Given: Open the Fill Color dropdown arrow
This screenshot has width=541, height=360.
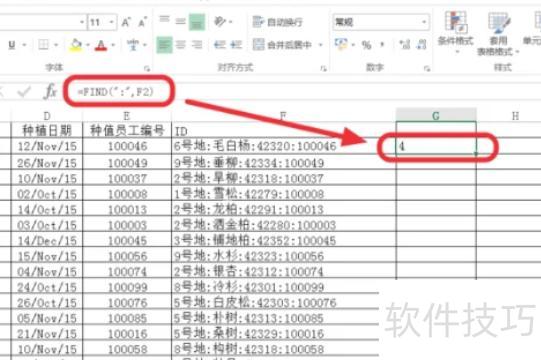Looking at the screenshot, I should click(88, 45).
